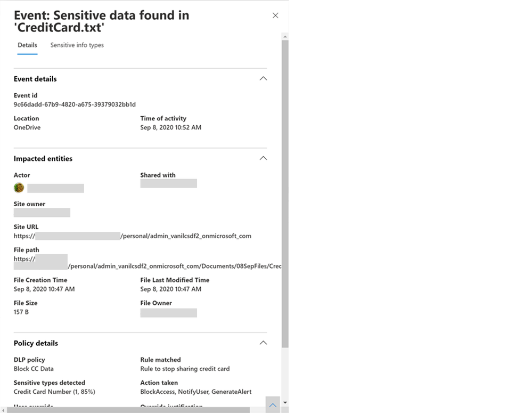Close the event details panel

pyautogui.click(x=275, y=15)
